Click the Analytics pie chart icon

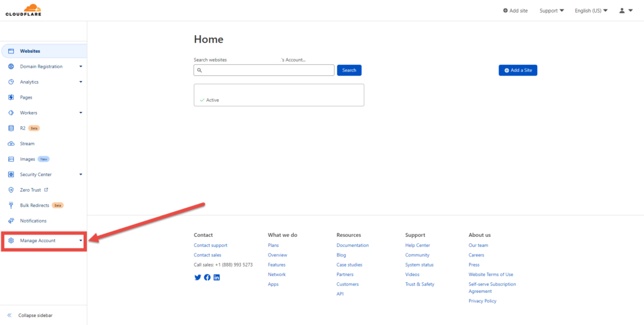click(x=11, y=82)
